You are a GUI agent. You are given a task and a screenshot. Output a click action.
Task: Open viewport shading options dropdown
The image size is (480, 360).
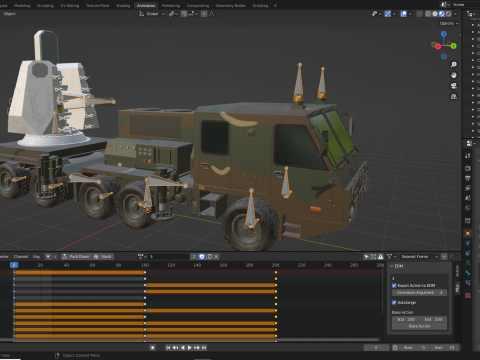tap(455, 14)
